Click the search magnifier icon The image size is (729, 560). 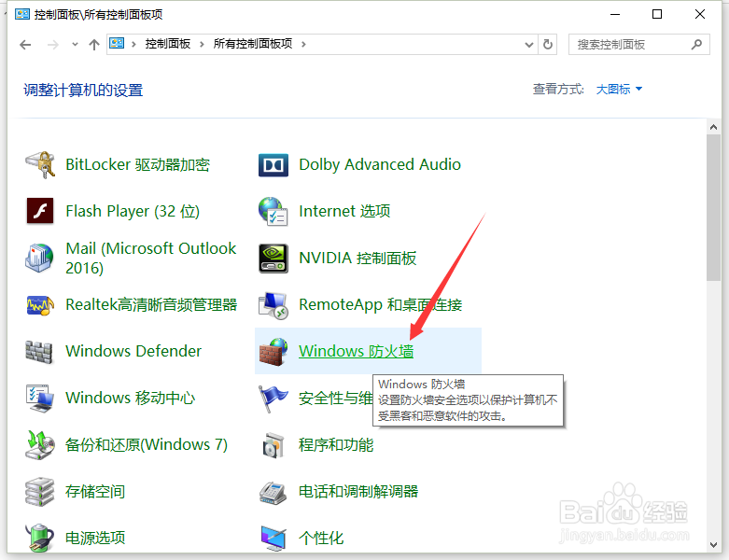(x=696, y=45)
